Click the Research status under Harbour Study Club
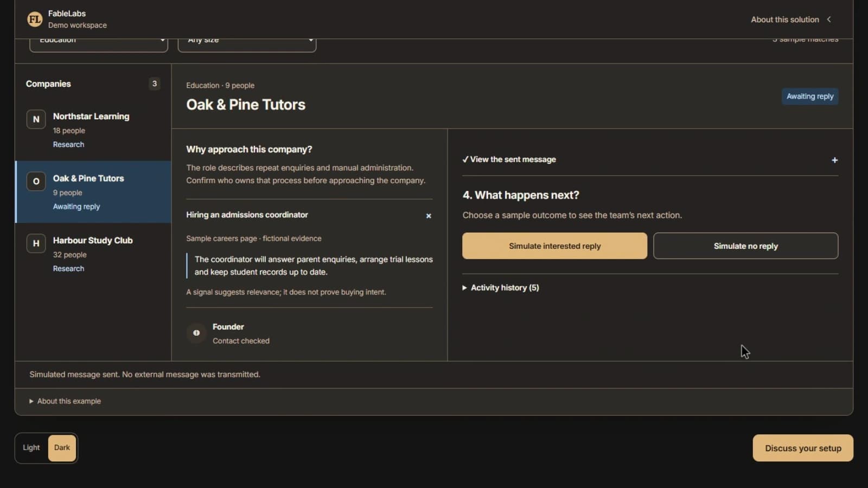Viewport: 868px width, 488px height. point(68,268)
